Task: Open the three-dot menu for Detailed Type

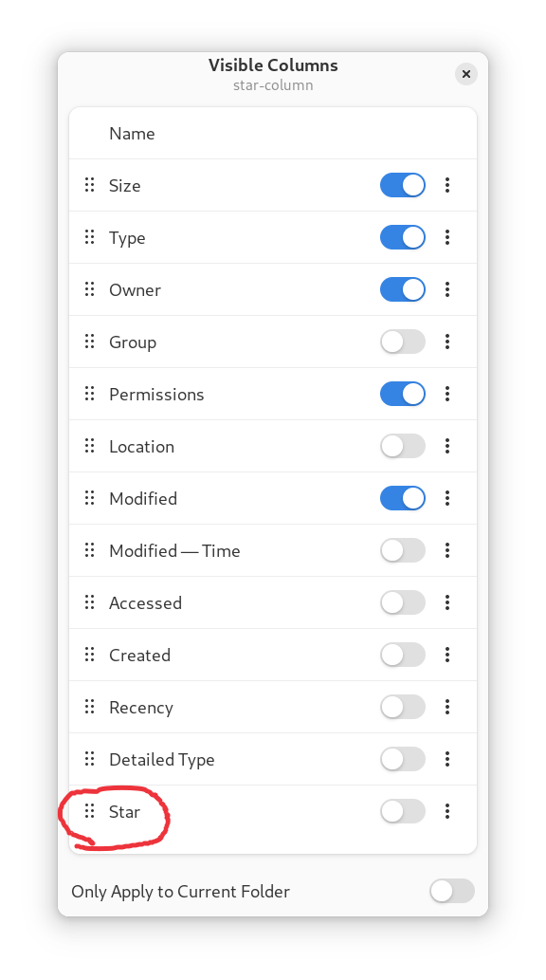Action: [x=447, y=759]
